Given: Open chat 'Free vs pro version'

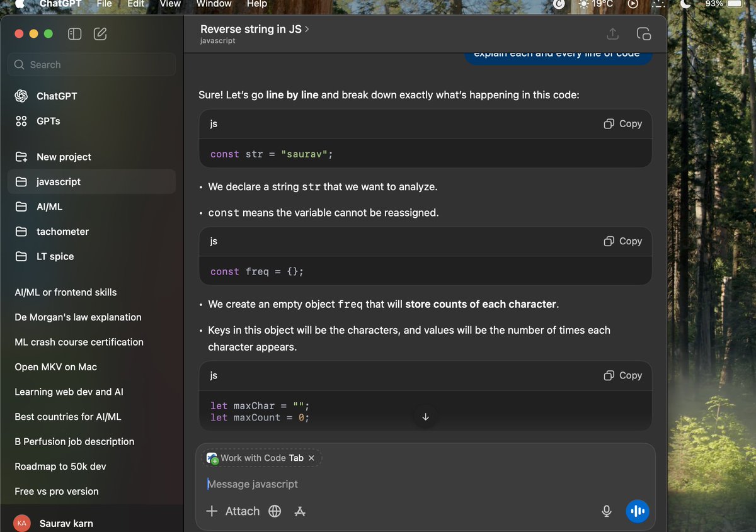Looking at the screenshot, I should (57, 491).
